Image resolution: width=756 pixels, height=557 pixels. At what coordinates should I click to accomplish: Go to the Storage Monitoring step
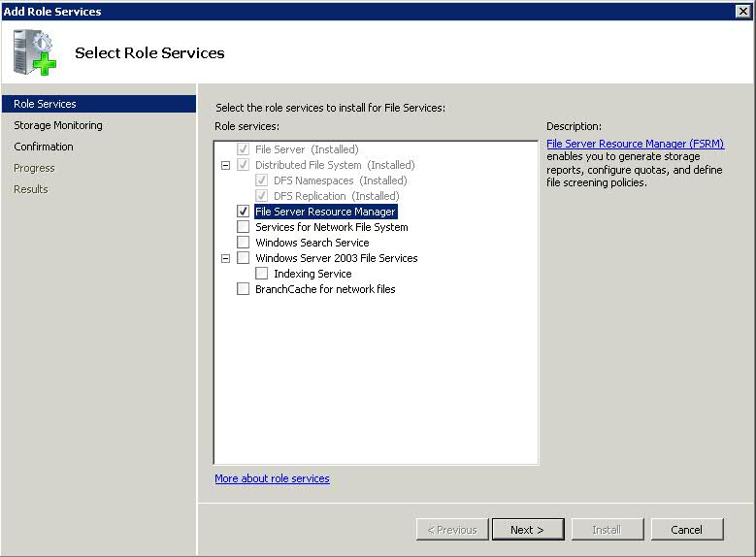click(x=58, y=125)
